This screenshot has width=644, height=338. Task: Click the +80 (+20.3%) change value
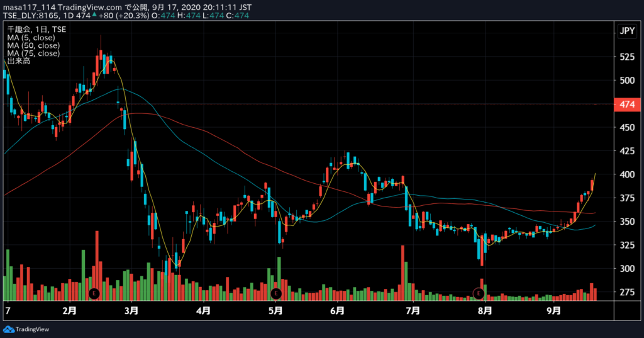click(124, 16)
